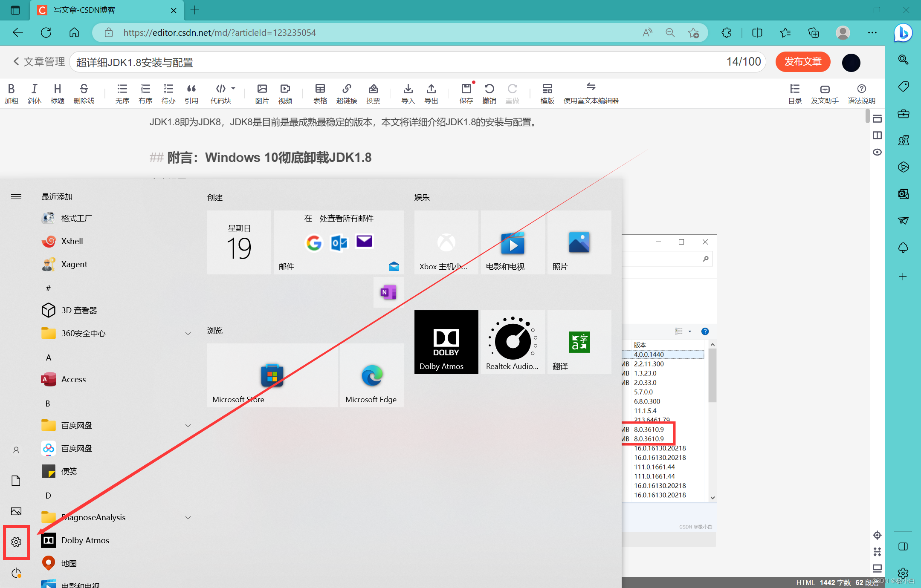
Task: Open writing assistant (发文助手)
Action: coord(825,94)
